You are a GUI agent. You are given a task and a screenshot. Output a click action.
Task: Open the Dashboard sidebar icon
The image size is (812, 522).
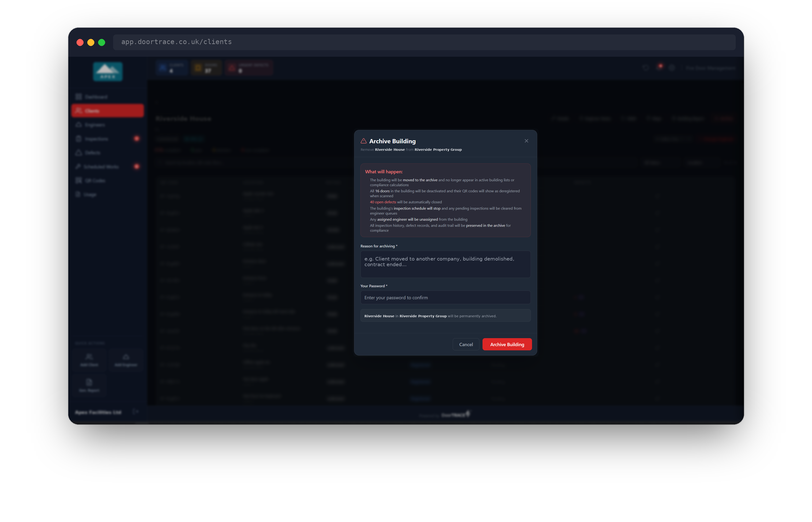tap(79, 97)
